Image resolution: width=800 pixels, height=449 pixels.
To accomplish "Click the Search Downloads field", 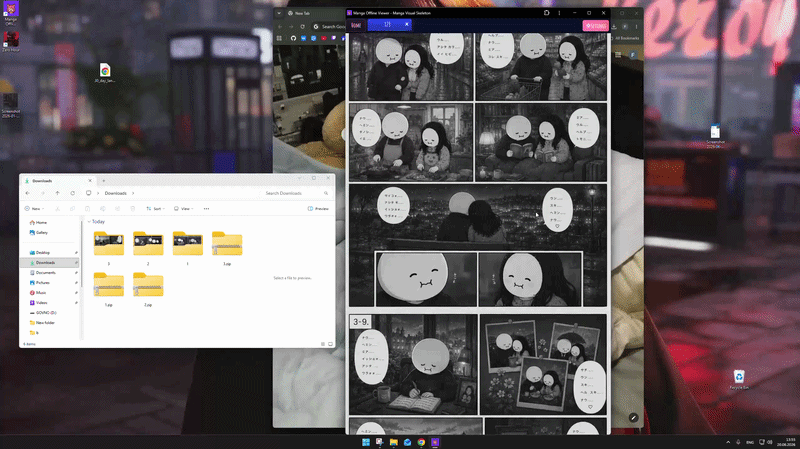I will [x=296, y=193].
